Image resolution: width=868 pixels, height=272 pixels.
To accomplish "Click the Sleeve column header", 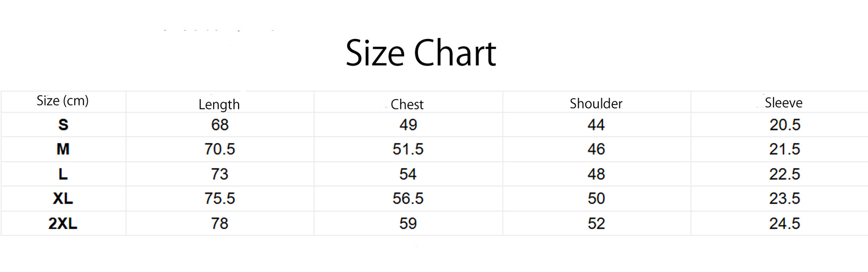I will pyautogui.click(x=784, y=103).
